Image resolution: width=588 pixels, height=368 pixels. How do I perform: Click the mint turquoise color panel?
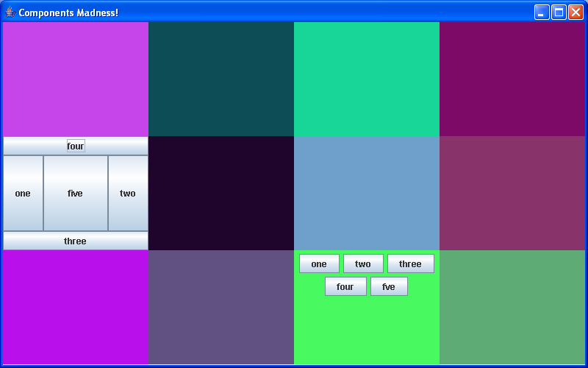tap(367, 79)
